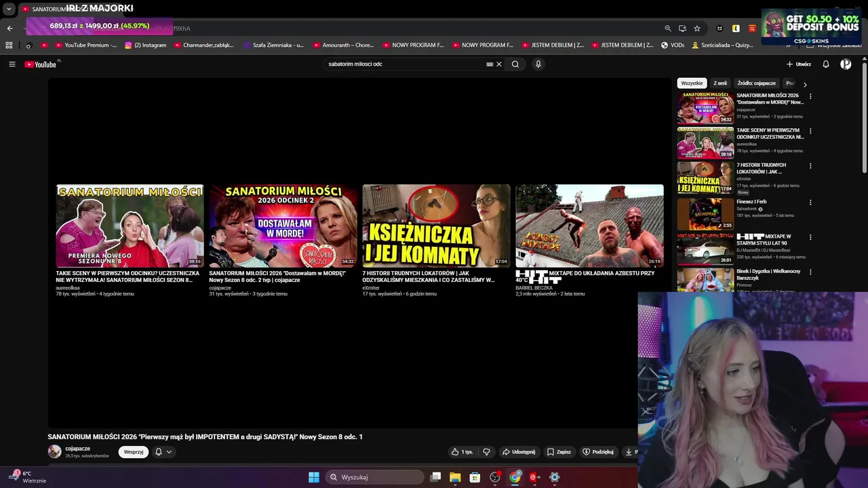Open the YouTube guide hamburger menu
Screen dimensions: 868x488
pyautogui.click(x=12, y=64)
